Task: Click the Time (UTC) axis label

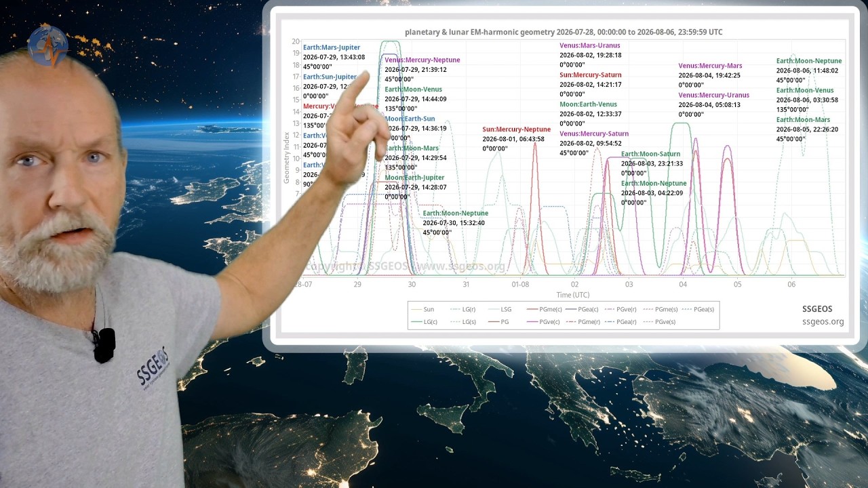Action: click(x=573, y=295)
